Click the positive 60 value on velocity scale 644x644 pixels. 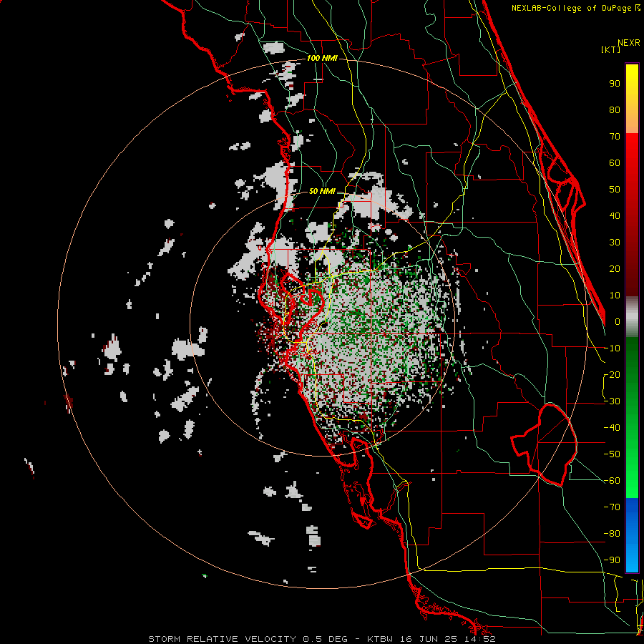pyautogui.click(x=615, y=163)
